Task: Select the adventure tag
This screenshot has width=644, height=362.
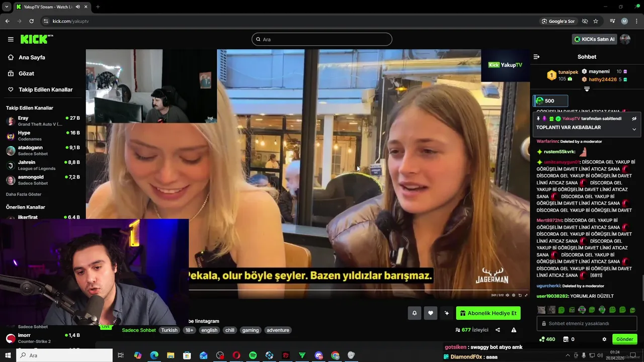Action: coord(278,330)
